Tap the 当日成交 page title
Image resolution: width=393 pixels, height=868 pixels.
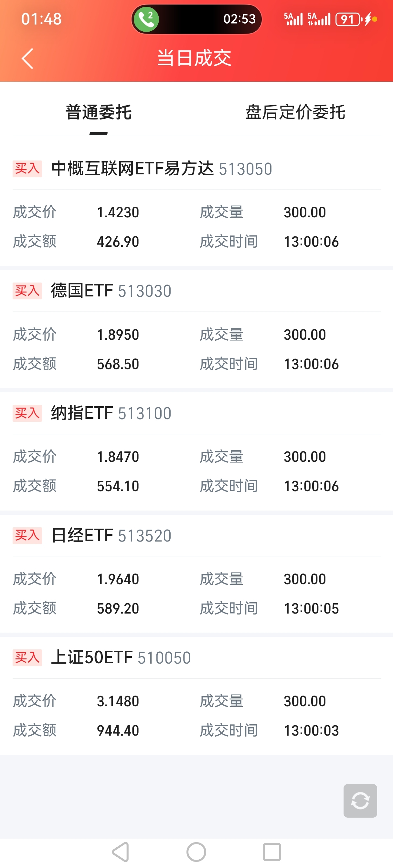(194, 58)
